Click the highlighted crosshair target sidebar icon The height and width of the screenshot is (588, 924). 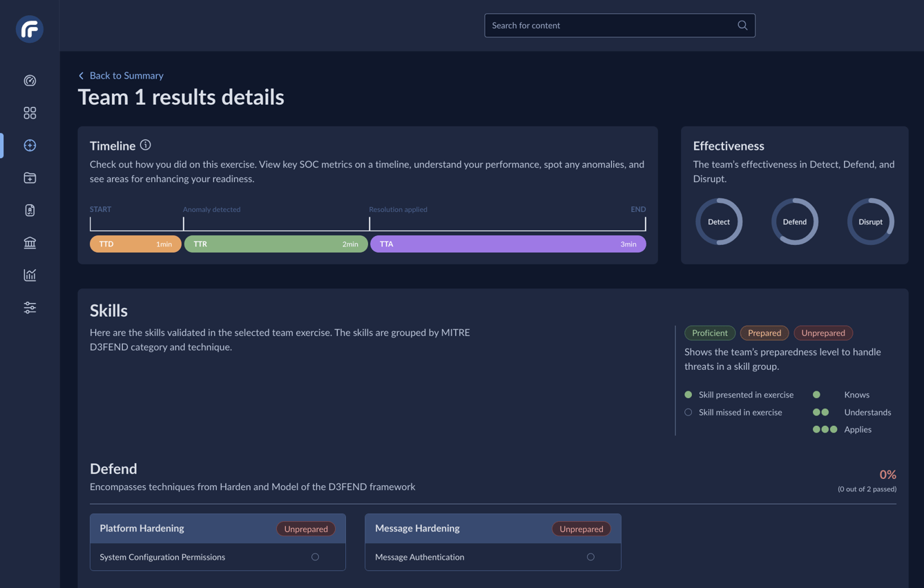click(x=29, y=145)
